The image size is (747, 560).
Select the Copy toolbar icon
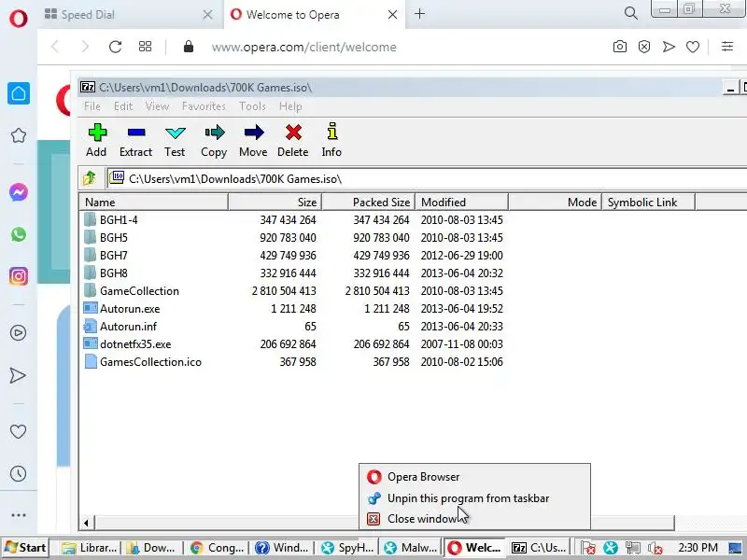tap(214, 140)
